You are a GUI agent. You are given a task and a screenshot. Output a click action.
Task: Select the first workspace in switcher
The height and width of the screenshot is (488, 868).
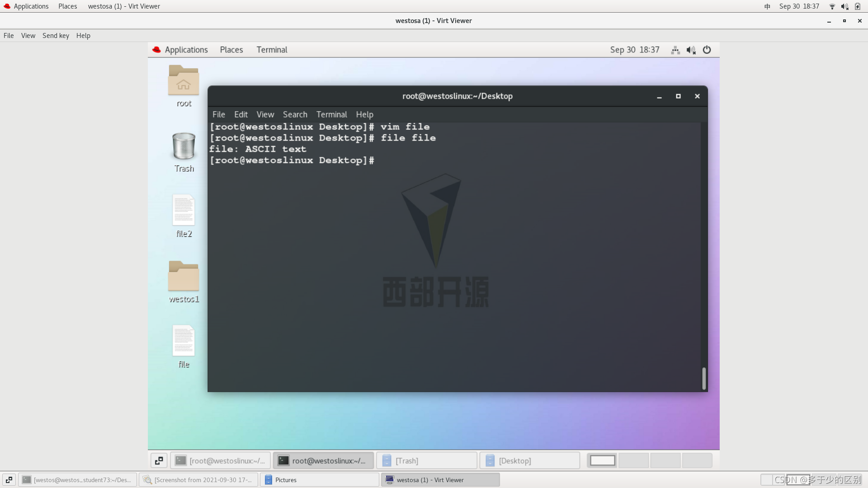point(602,460)
